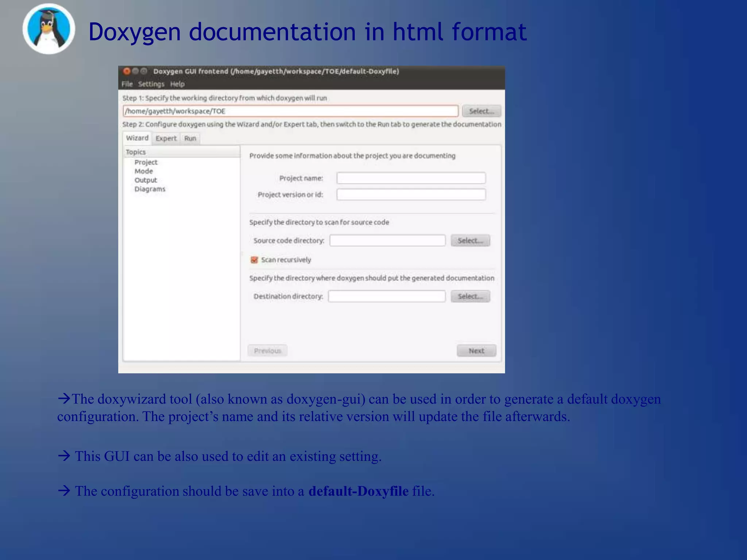Open the Help menu
Screen dimensions: 747x560
(x=177, y=84)
